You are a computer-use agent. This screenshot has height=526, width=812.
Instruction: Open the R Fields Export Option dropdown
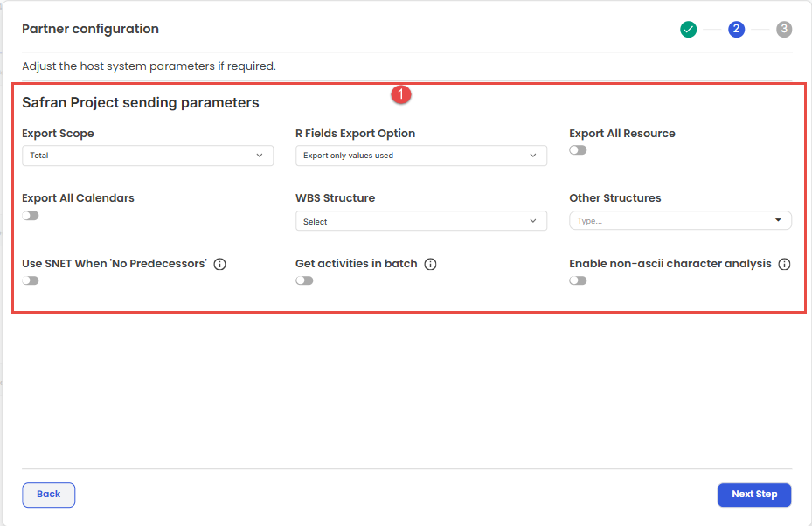[x=421, y=156]
